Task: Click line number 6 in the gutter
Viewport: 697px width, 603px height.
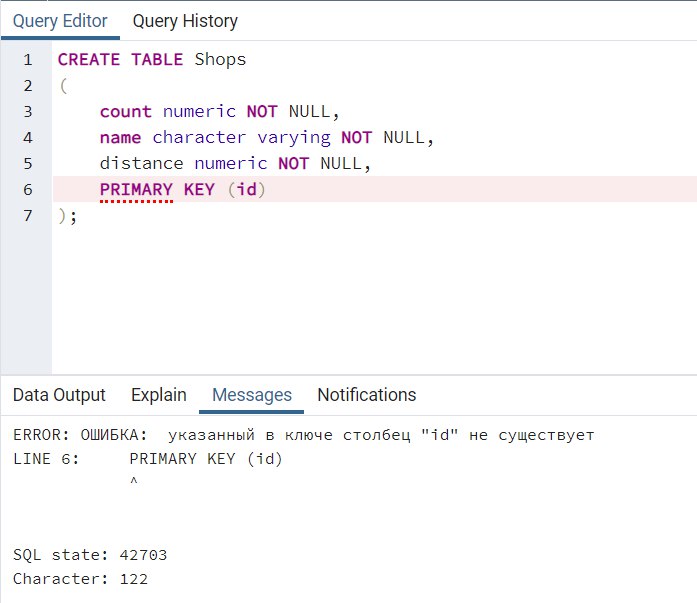Action: pos(28,190)
